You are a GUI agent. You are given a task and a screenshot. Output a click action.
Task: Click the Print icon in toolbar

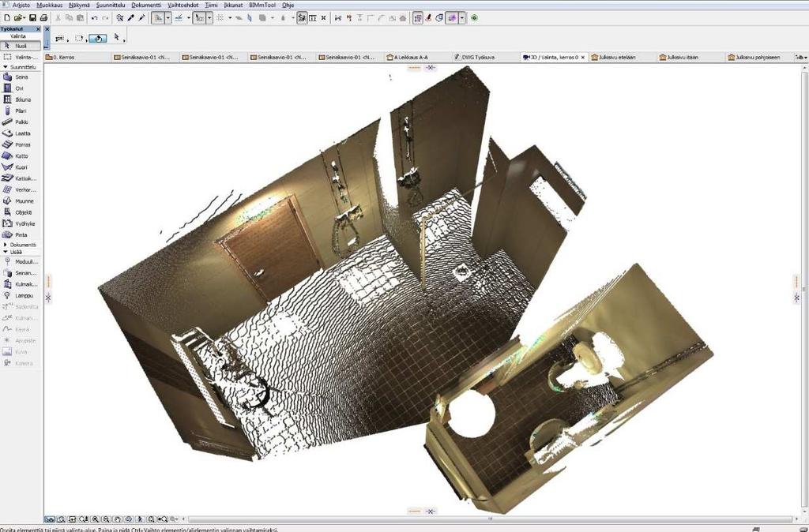pyautogui.click(x=44, y=18)
